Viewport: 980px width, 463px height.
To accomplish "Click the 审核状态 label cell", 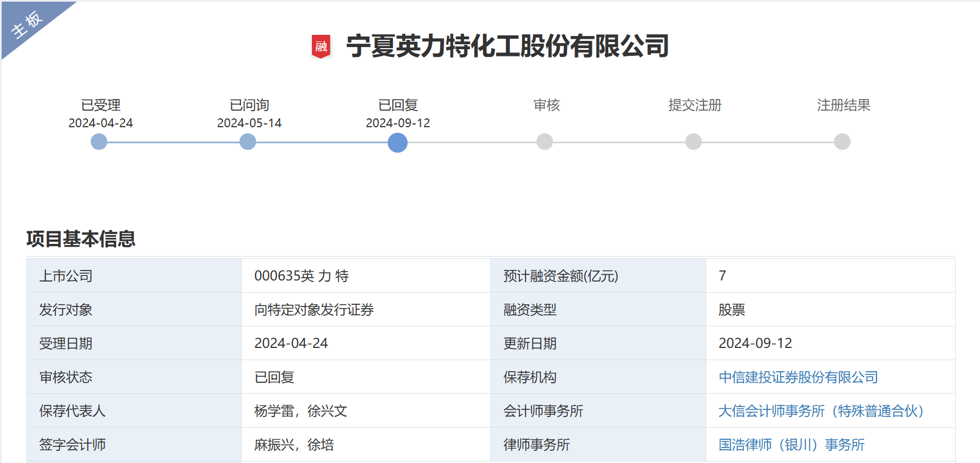I will pyautogui.click(x=134, y=377).
